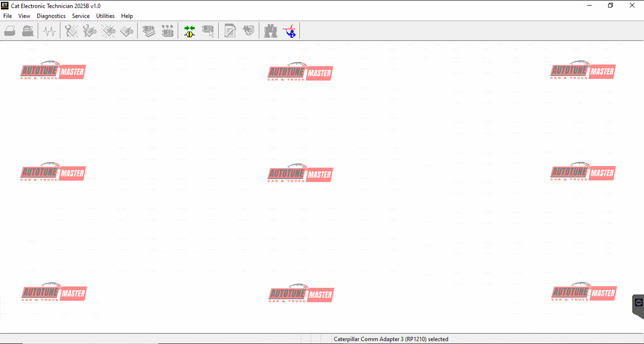This screenshot has height=344, width=644.
Task: Click the binoculars Find icon
Action: pos(270,31)
